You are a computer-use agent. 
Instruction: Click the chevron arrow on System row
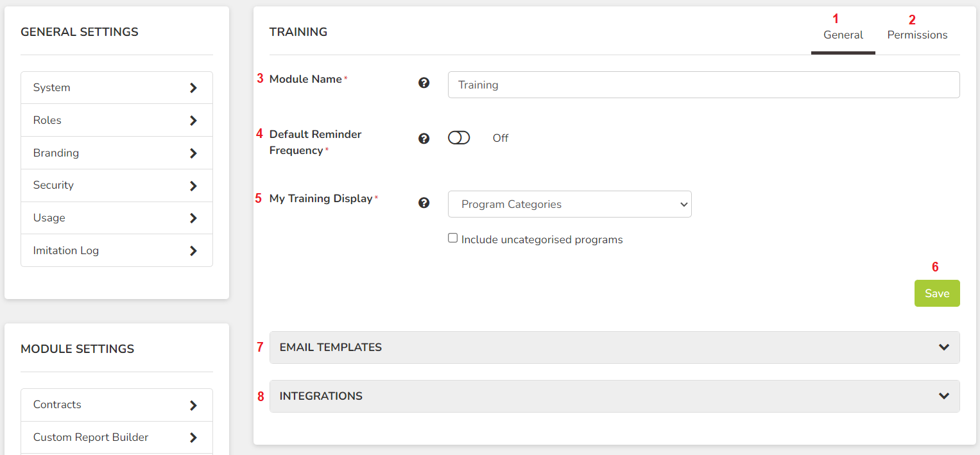pyautogui.click(x=193, y=88)
